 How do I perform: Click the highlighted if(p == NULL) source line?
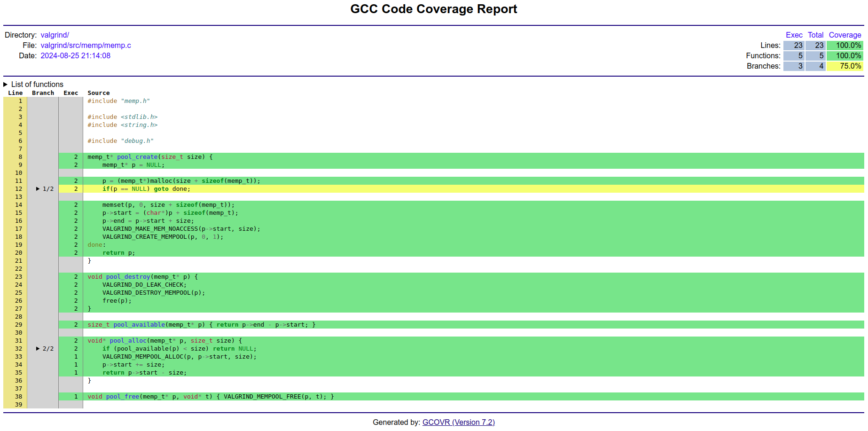coord(146,189)
